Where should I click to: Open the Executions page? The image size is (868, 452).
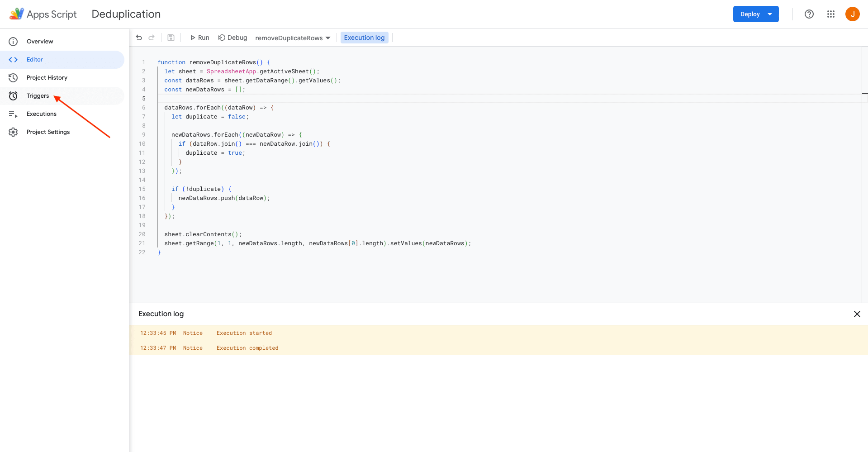point(62,114)
